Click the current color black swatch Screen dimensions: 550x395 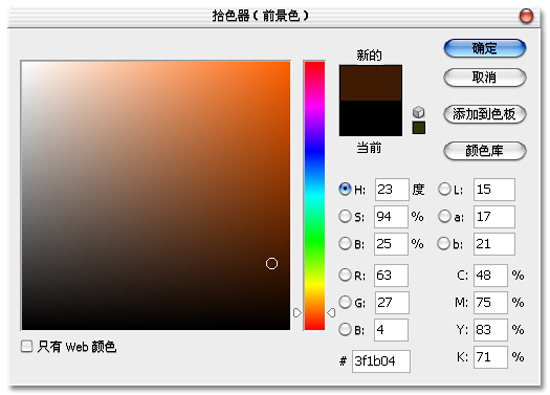click(x=370, y=118)
